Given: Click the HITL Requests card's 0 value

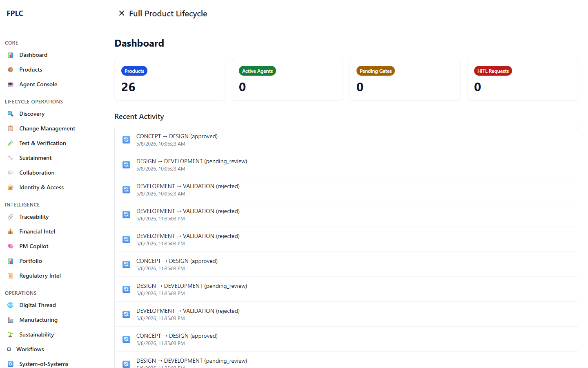Looking at the screenshot, I should click(x=478, y=87).
